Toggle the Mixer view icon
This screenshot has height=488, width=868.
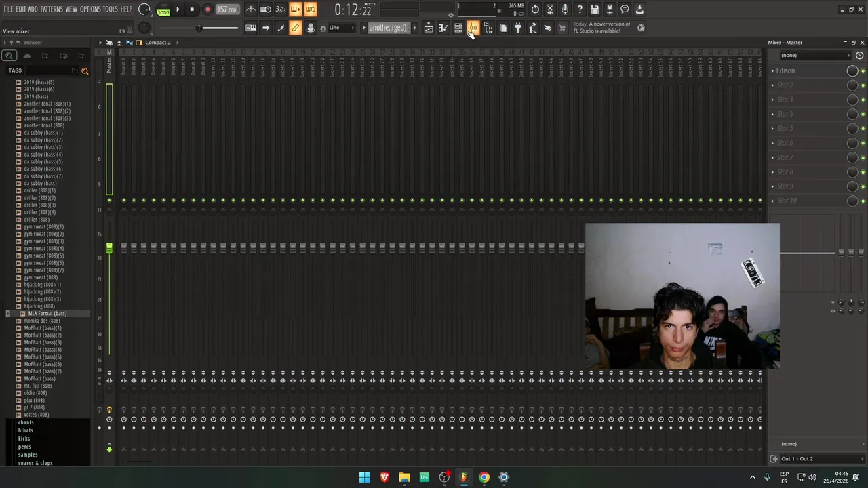tap(473, 28)
